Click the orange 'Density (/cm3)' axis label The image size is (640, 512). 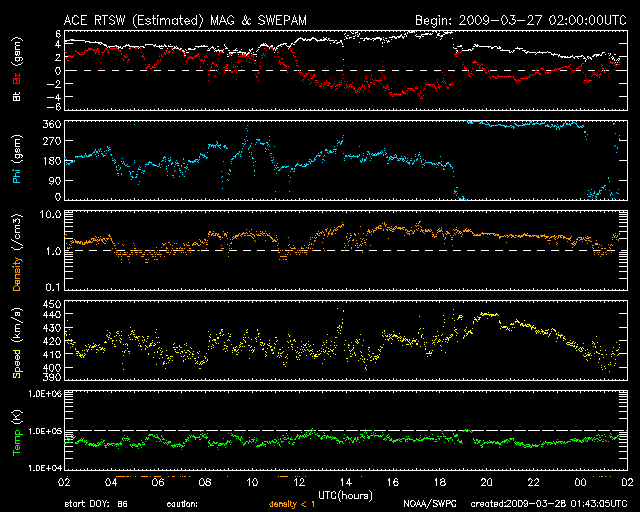[x=17, y=252]
